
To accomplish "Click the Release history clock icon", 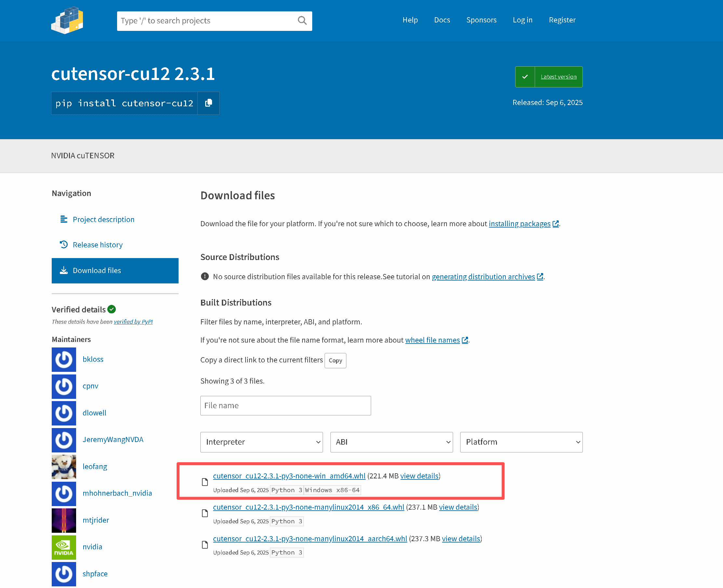I will pyautogui.click(x=64, y=244).
